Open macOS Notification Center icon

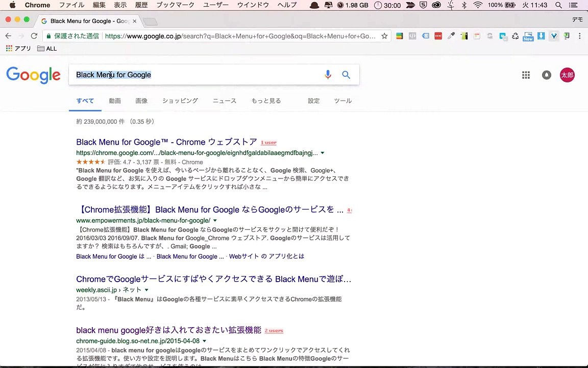click(x=573, y=5)
